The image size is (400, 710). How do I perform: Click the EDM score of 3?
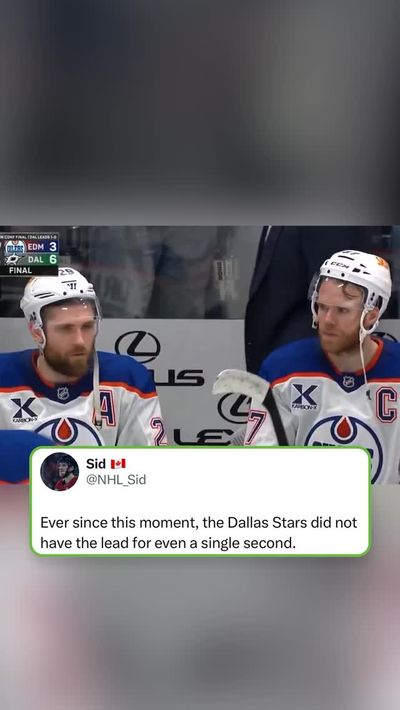(x=53, y=247)
